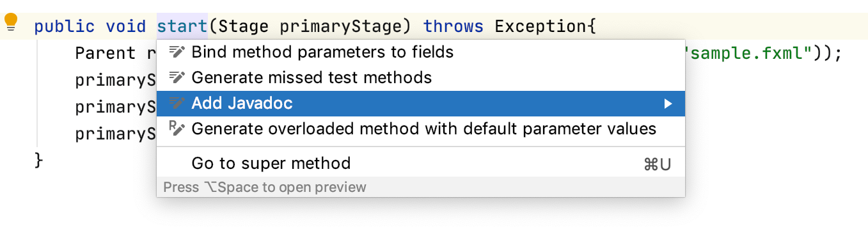
Task: Click the pencil icon beside Bind method parameters
Action: click(177, 52)
